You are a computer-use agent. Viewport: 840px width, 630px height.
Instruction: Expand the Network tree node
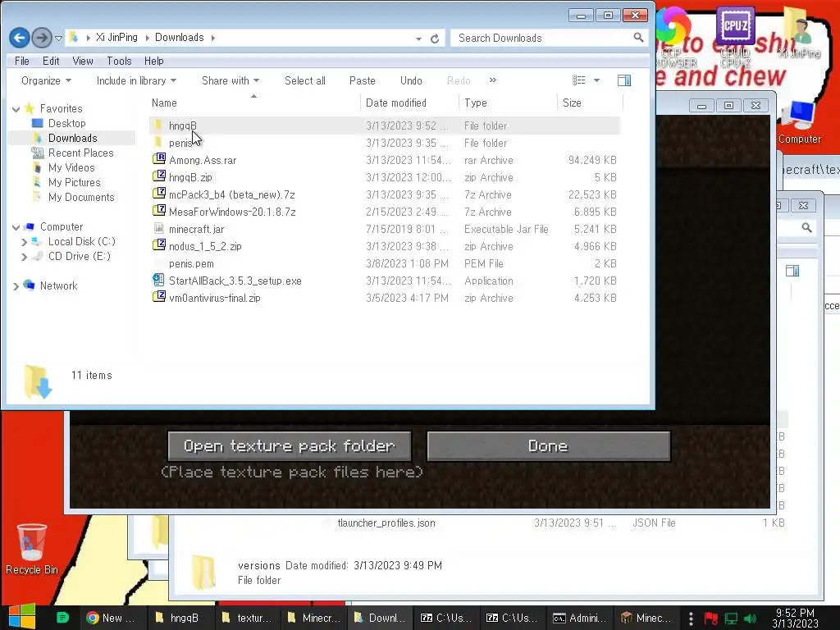16,286
